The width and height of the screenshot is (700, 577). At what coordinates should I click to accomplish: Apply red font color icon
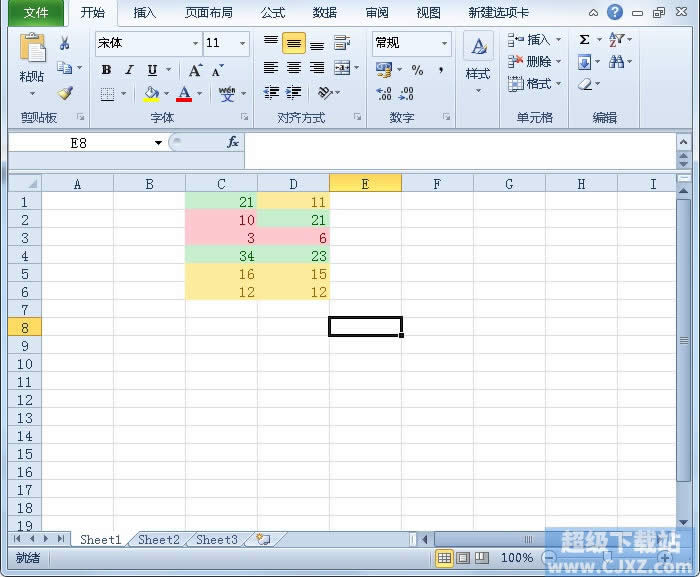(x=184, y=94)
